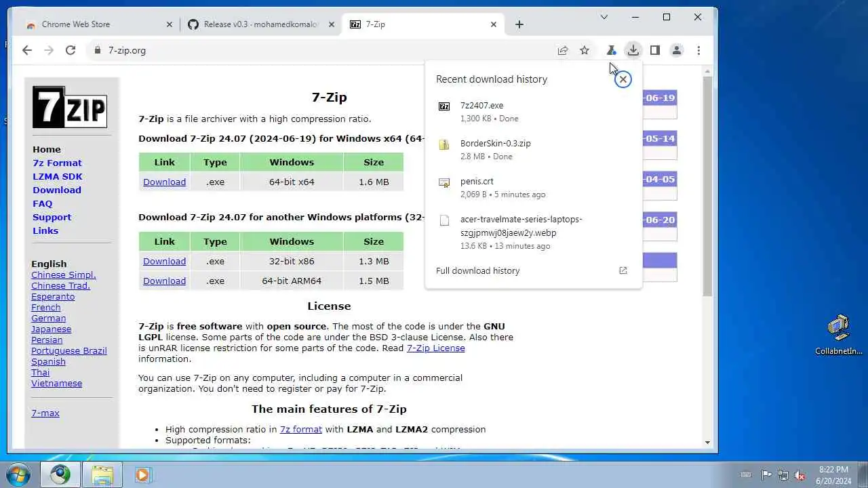Click the site info lock icon
This screenshot has width=868, height=488.
pos(98,50)
